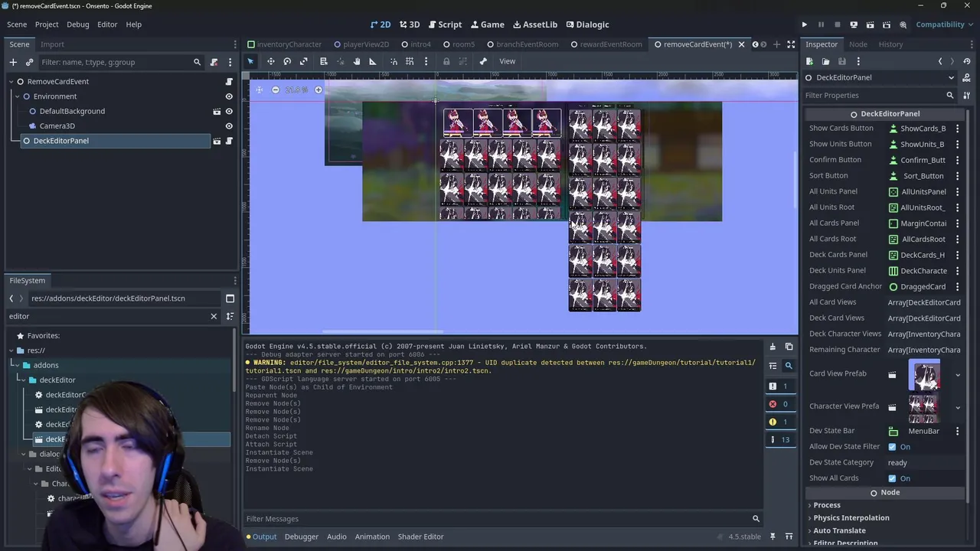Image resolution: width=980 pixels, height=551 pixels.
Task: Open the script attached to RemoveCardEvent
Action: pos(229,81)
